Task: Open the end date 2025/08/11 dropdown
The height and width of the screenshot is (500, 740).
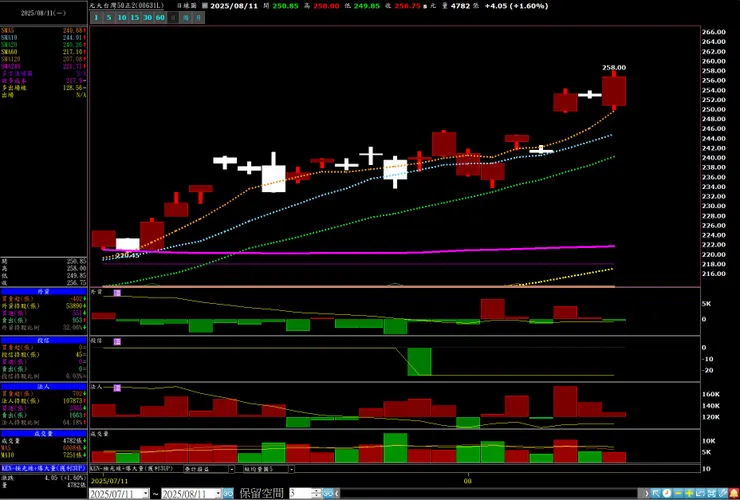Action: pos(219,494)
